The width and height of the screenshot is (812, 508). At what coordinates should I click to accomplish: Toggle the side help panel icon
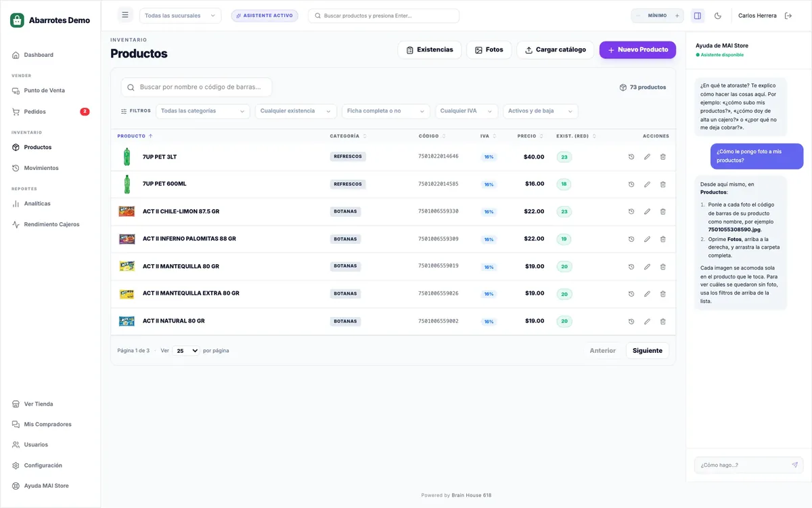tap(698, 16)
